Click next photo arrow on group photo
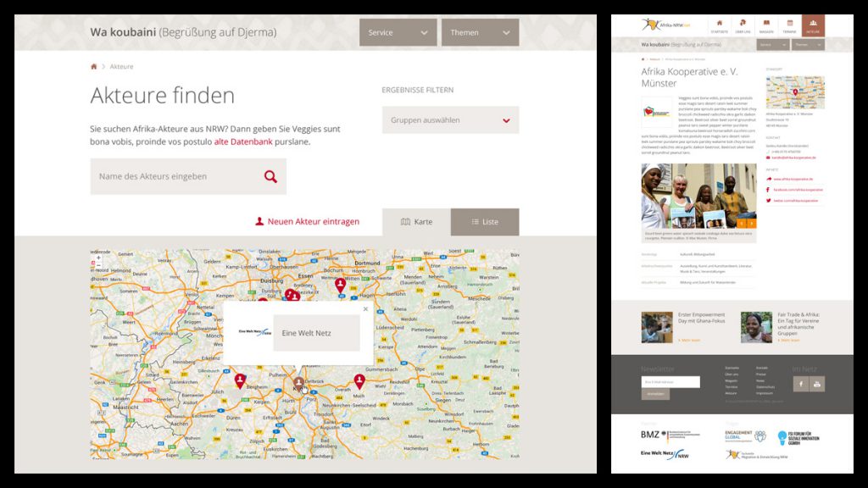Image resolution: width=868 pixels, height=488 pixels. 752,224
